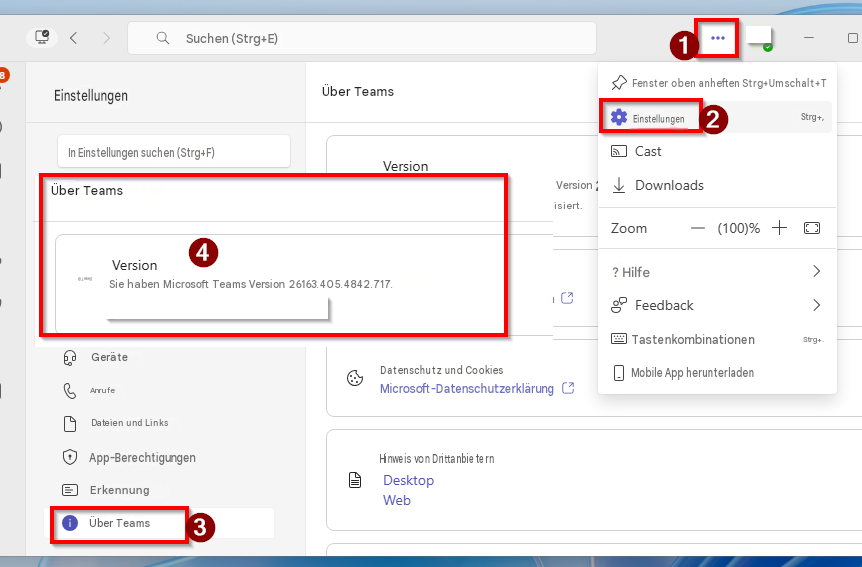The width and height of the screenshot is (862, 567).
Task: Click the search magnifier icon
Action: pyautogui.click(x=163, y=38)
